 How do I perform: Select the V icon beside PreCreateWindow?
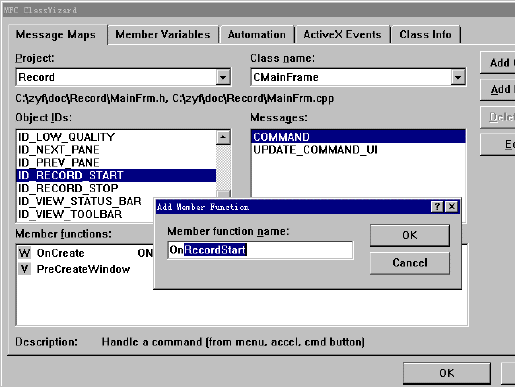point(24,269)
